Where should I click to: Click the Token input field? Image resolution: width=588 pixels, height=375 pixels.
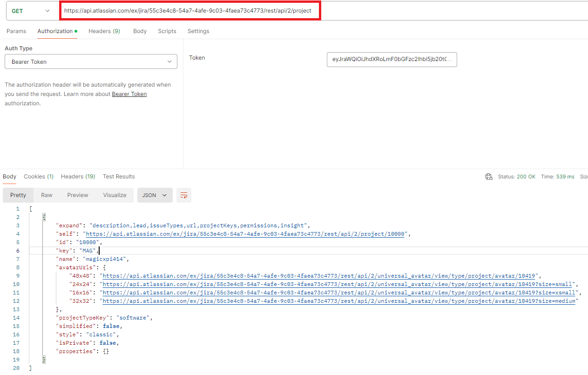coord(392,60)
